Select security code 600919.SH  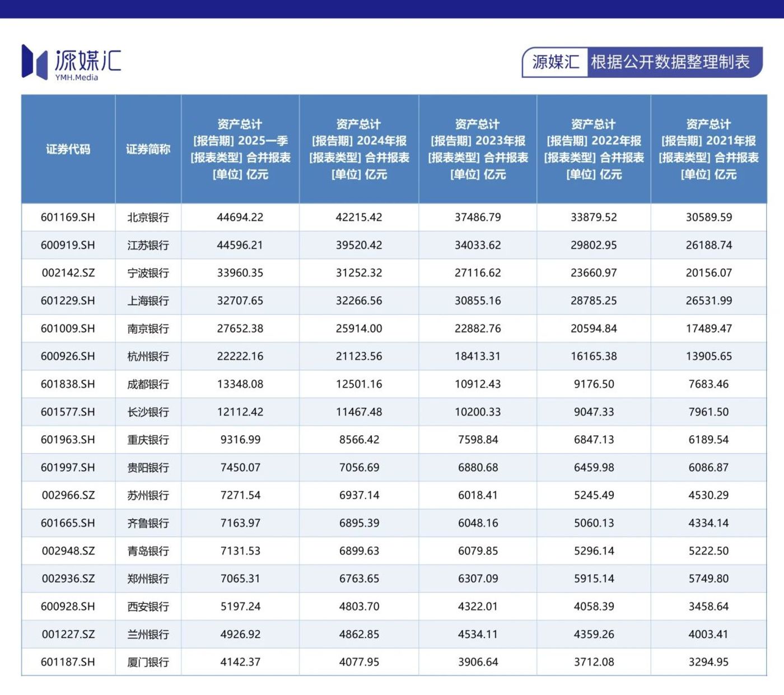68,245
